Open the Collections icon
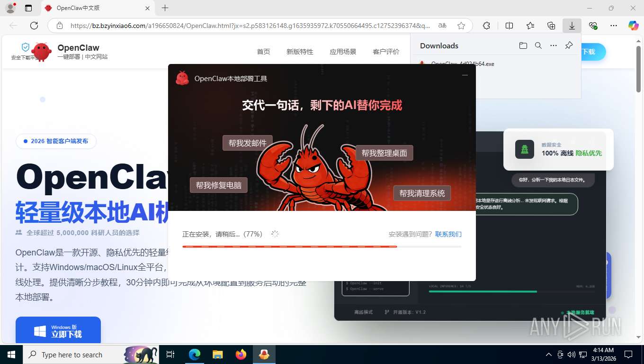Image resolution: width=644 pixels, height=364 pixels. pos(551,26)
